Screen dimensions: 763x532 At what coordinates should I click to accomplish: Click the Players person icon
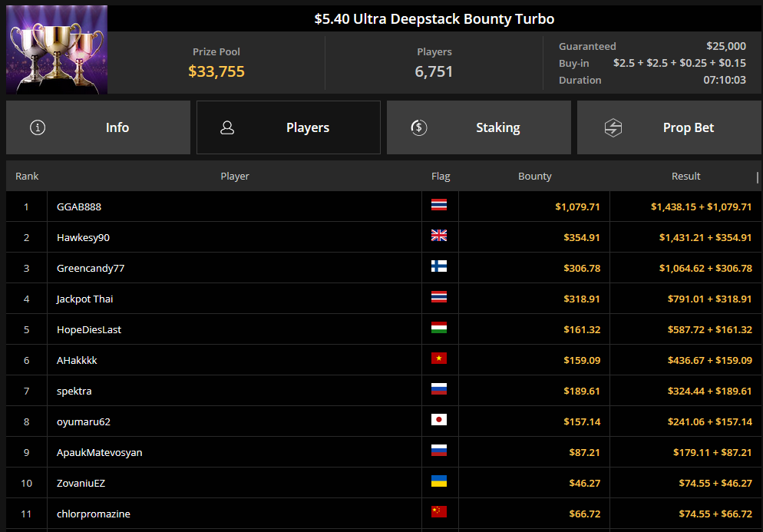227,127
